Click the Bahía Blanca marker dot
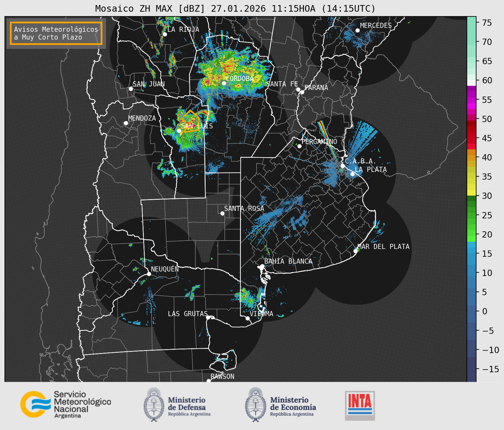 262,266
